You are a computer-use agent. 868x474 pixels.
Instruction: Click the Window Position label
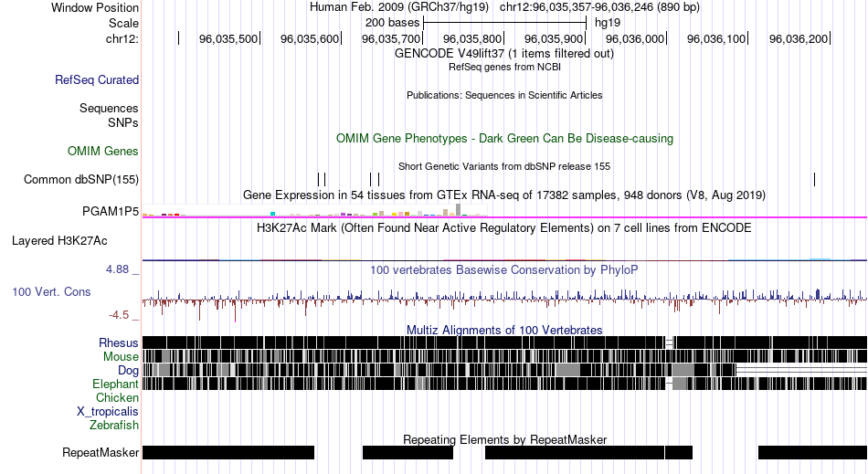click(x=95, y=7)
